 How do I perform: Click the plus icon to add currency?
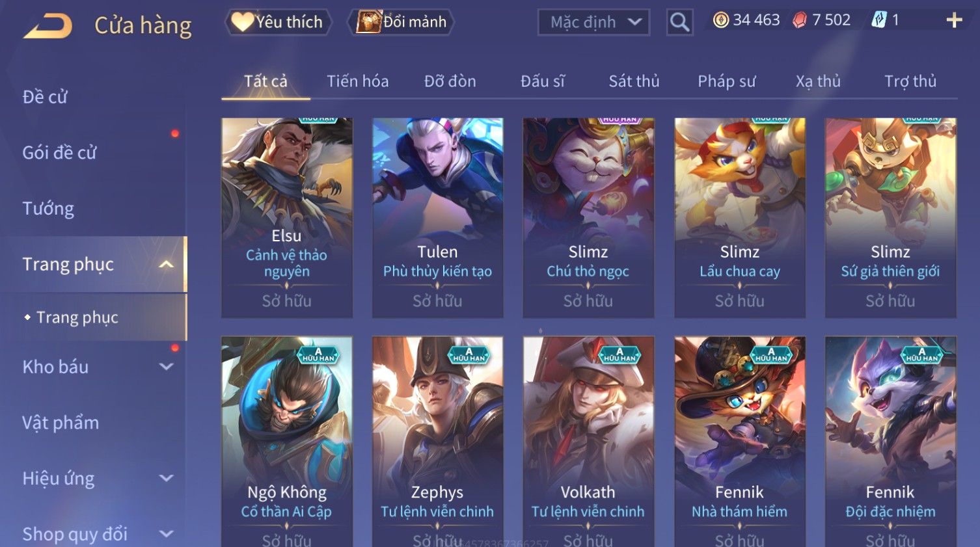[954, 21]
